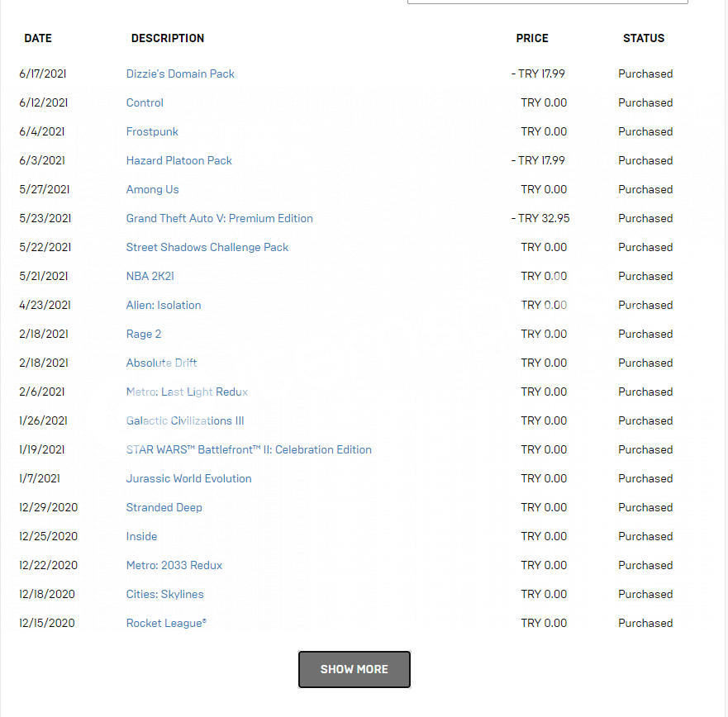The width and height of the screenshot is (728, 717).
Task: Select the Rage 2 link
Action: (144, 335)
